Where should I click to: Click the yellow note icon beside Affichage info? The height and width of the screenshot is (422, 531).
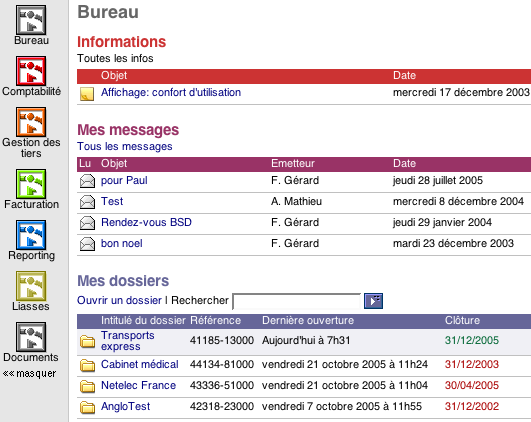coord(87,94)
